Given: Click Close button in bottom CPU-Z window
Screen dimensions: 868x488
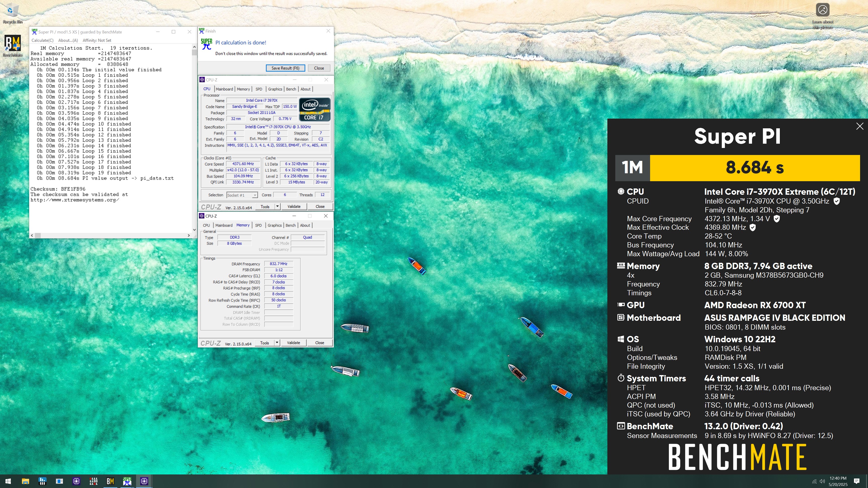Looking at the screenshot, I should click(319, 343).
